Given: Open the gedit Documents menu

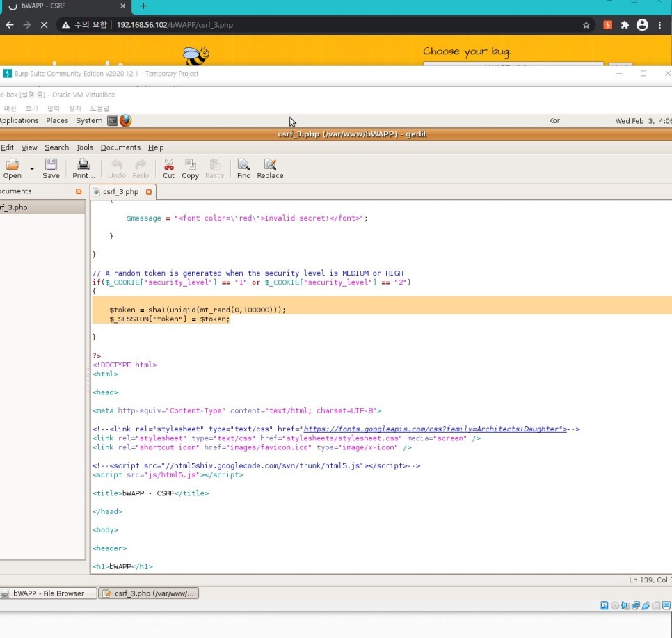Looking at the screenshot, I should [x=120, y=147].
